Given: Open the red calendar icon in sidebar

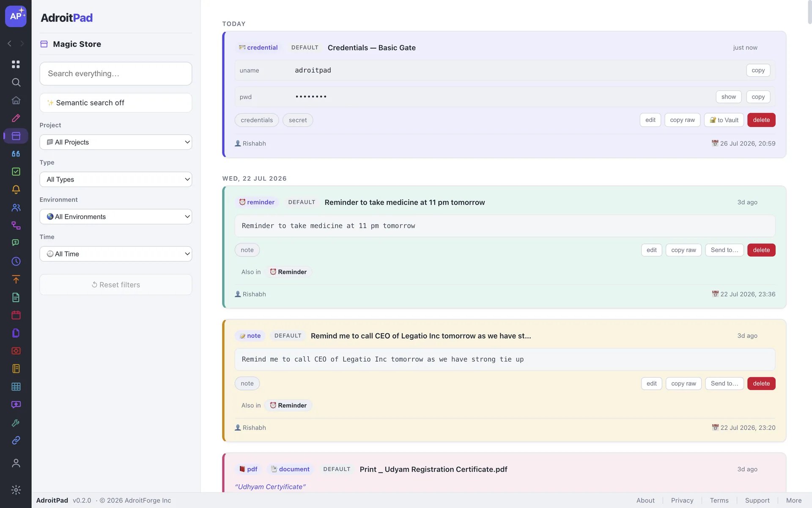Looking at the screenshot, I should (16, 315).
